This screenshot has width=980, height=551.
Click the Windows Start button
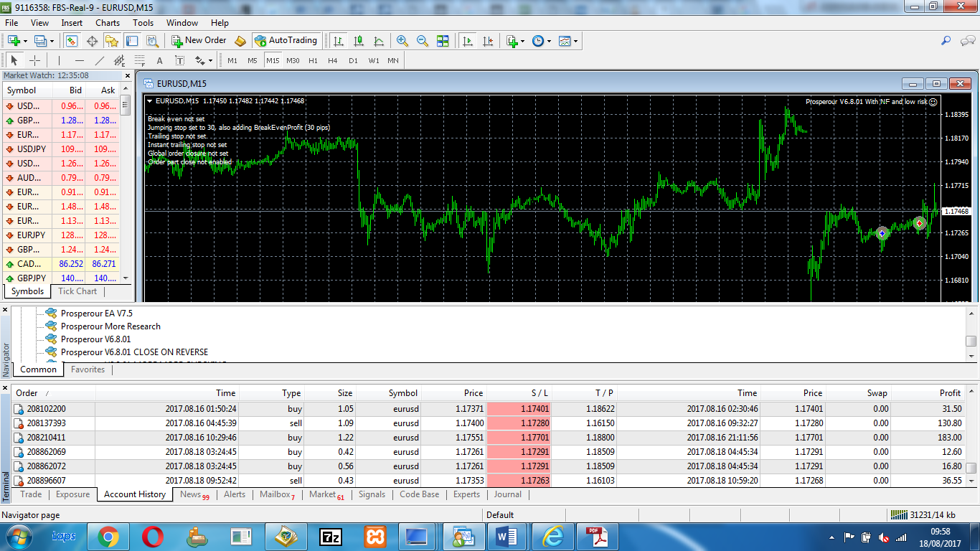coord(18,536)
